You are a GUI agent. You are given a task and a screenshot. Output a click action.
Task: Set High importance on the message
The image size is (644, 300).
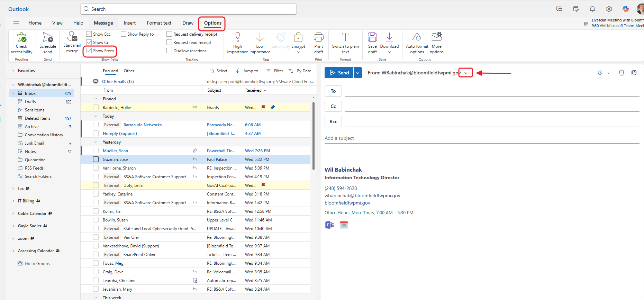click(237, 43)
